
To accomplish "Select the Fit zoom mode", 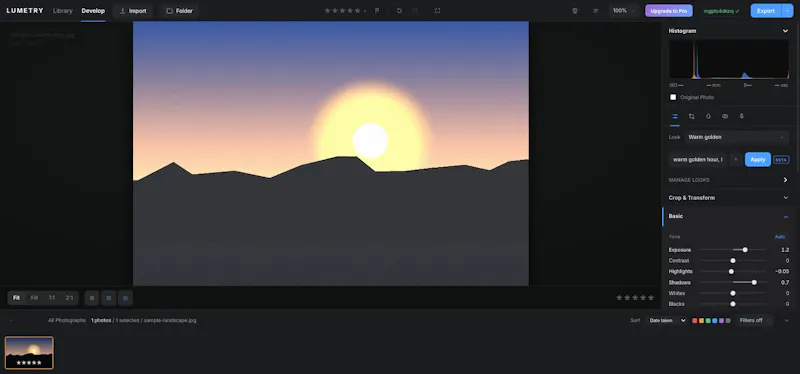I will (x=16, y=298).
